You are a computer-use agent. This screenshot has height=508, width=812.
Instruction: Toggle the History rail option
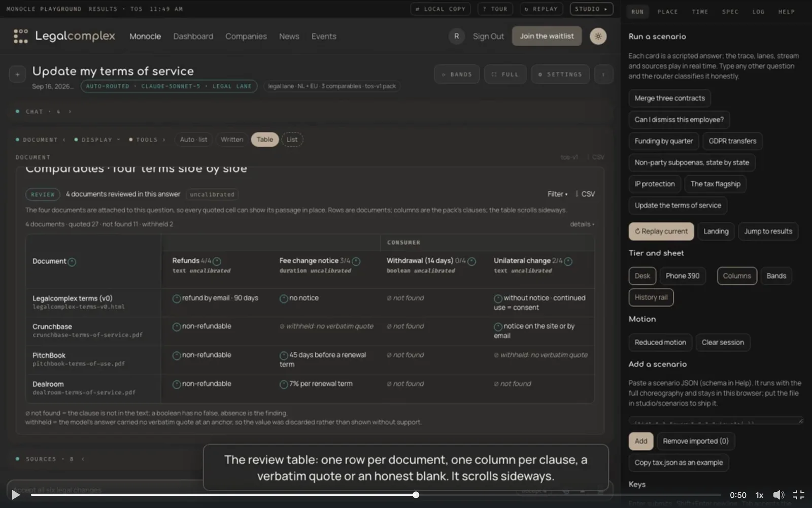click(651, 297)
